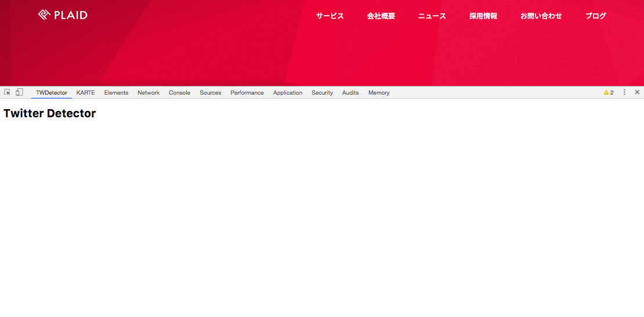
Task: Switch to the TWDetector tab
Action: pos(52,93)
